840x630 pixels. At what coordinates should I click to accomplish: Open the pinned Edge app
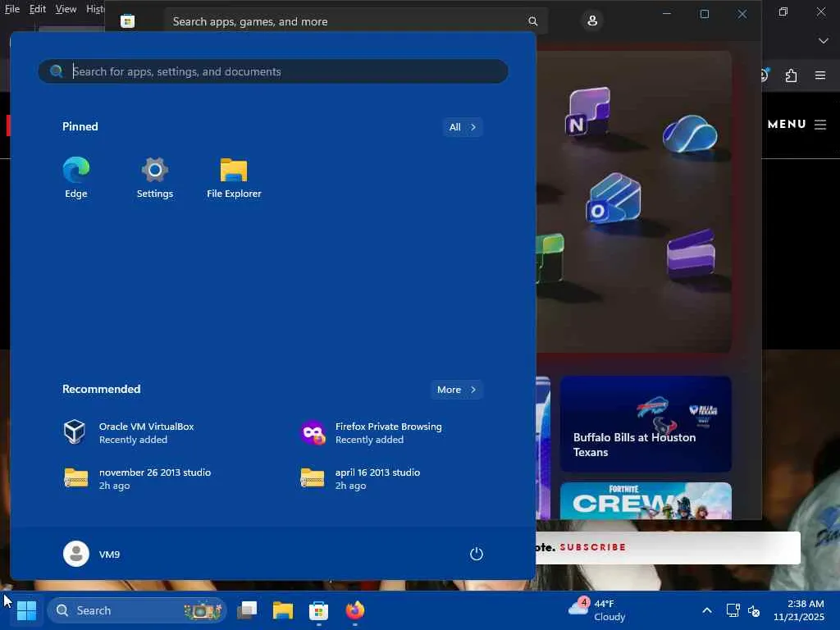(76, 178)
